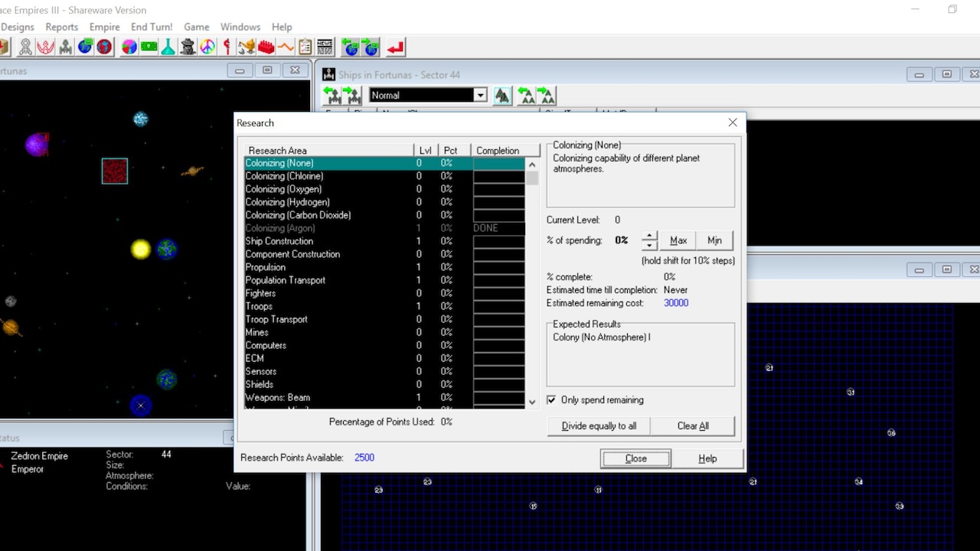
Task: Toggle the Only spend remaining checkbox
Action: pos(551,400)
